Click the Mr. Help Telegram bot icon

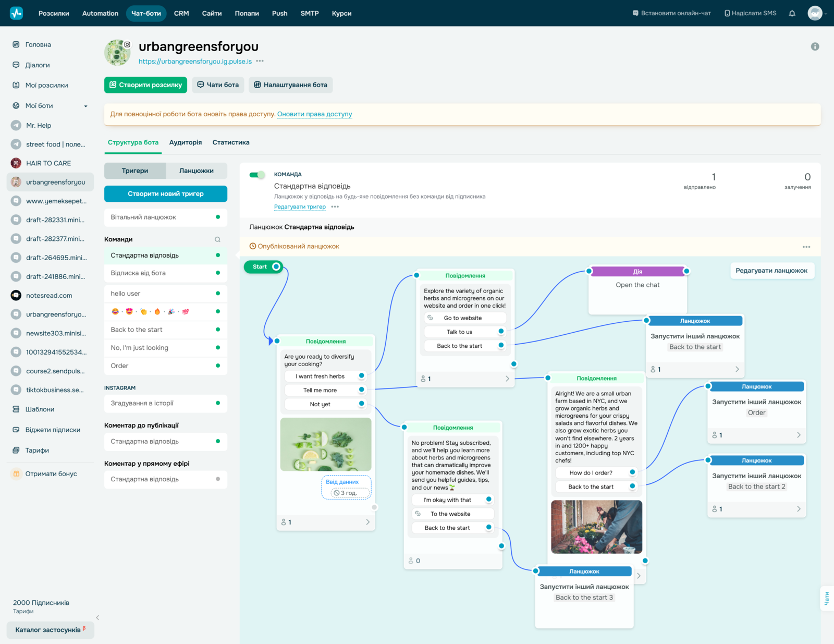(16, 125)
